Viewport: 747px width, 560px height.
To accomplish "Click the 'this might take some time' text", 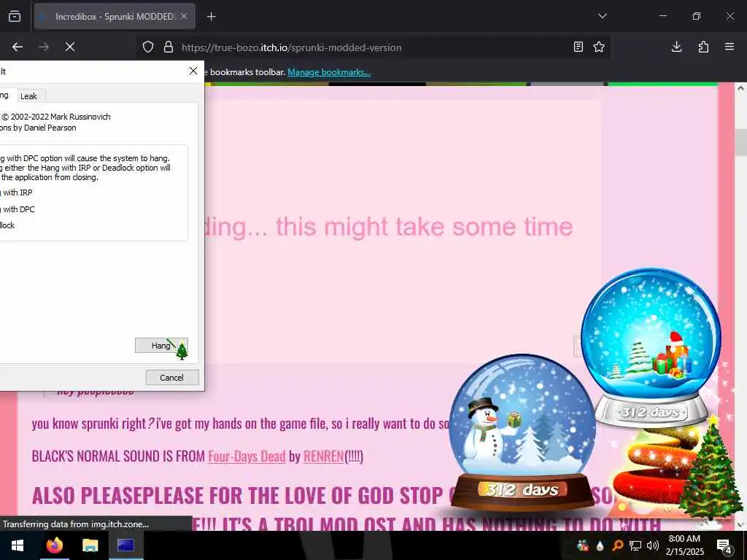I will [x=424, y=226].
